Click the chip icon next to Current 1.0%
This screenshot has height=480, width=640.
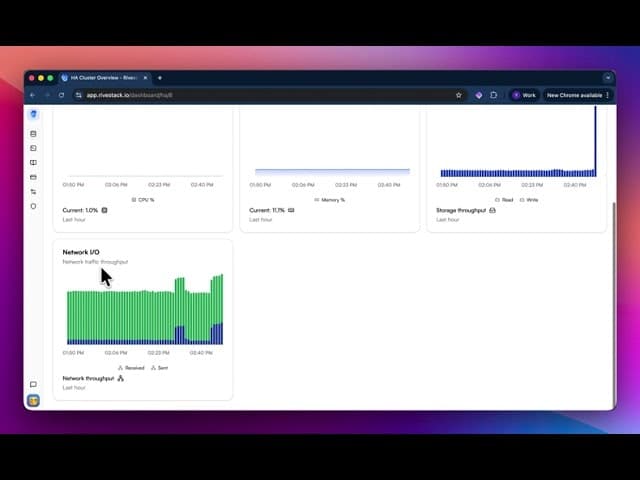(104, 210)
